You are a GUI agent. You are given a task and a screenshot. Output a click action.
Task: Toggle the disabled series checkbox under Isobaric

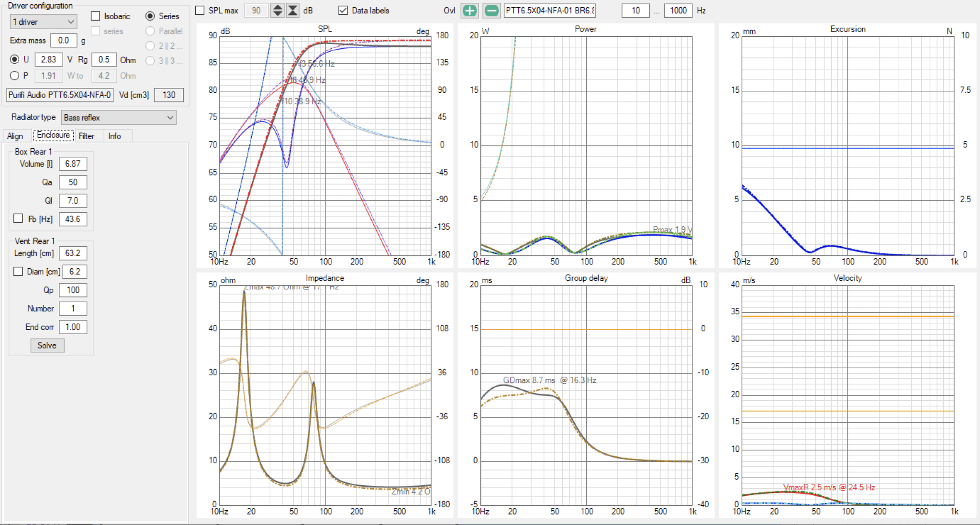[96, 31]
